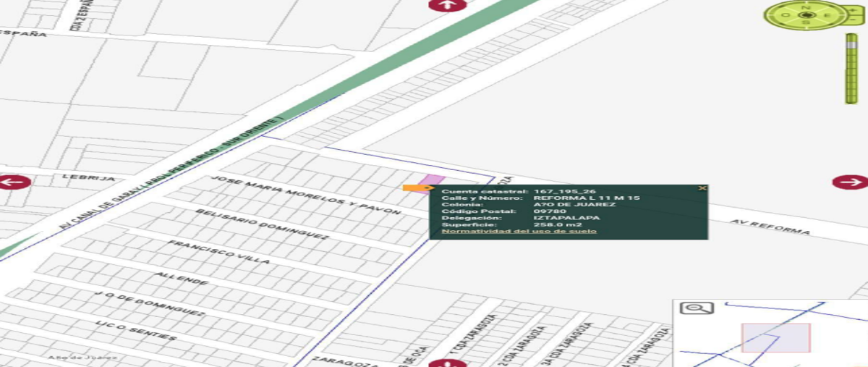Screen dimensions: 868x367
Task: Click the overview map magnifier icon
Action: [697, 308]
